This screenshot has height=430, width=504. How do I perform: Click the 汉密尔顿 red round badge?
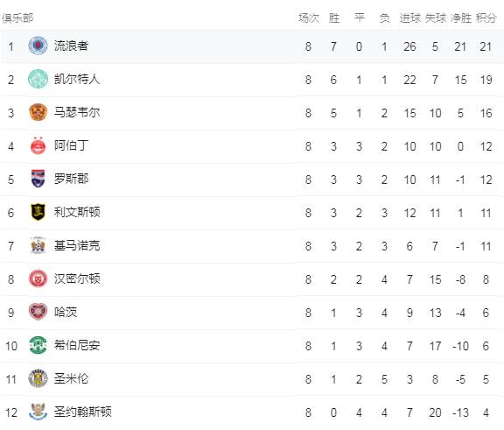38,278
